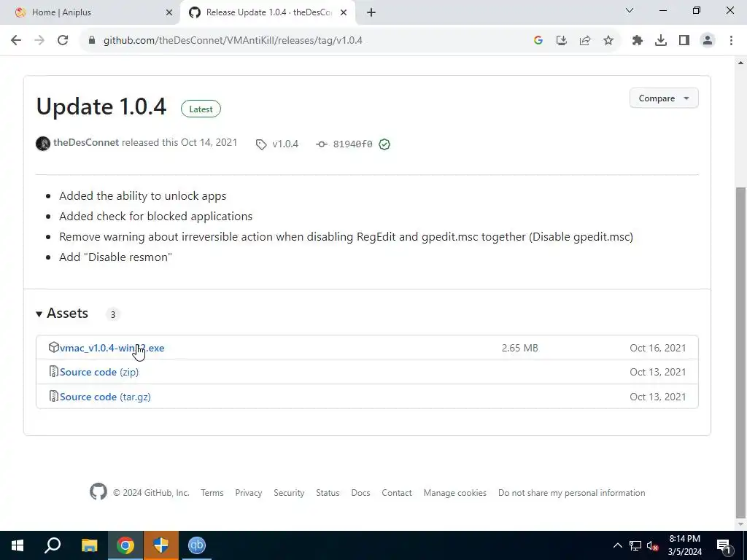Open the Contact footer link
Screen dimensions: 747x560
click(x=397, y=492)
